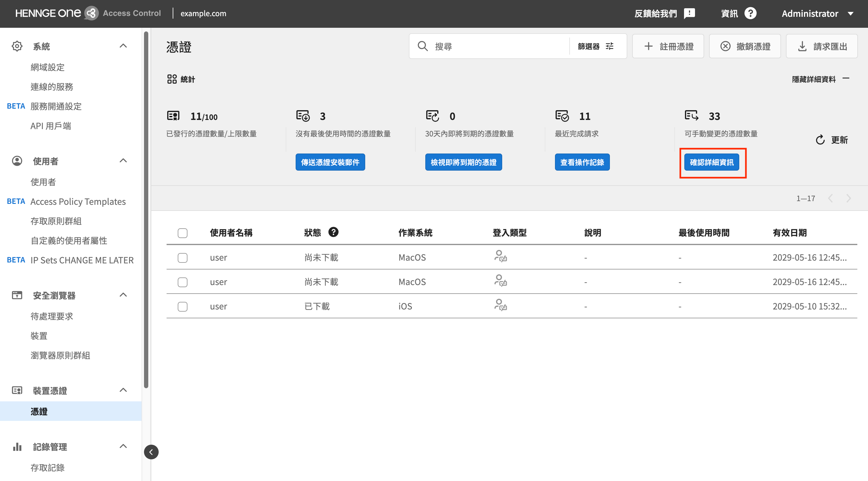Click the sidebar vertical scrollbar
The image size is (868, 481).
coord(146,210)
